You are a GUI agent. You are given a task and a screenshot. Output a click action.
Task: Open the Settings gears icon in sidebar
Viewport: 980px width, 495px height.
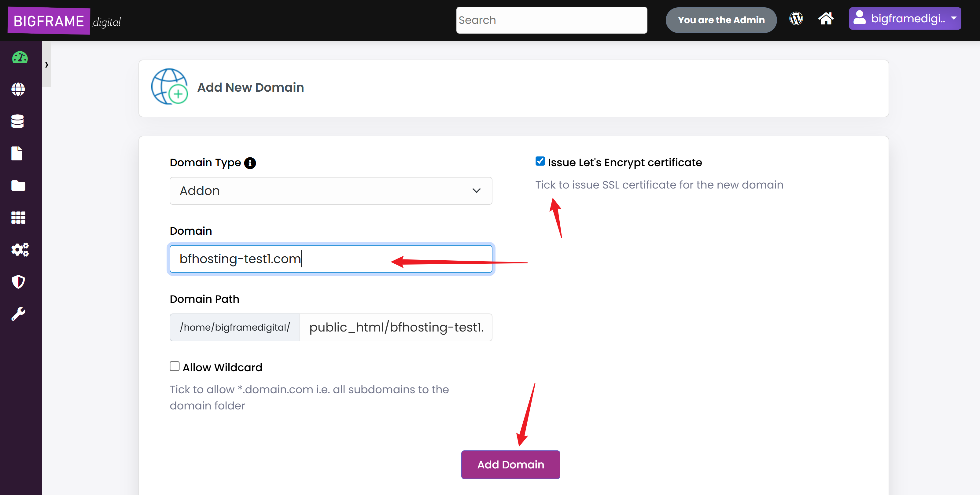(20, 250)
